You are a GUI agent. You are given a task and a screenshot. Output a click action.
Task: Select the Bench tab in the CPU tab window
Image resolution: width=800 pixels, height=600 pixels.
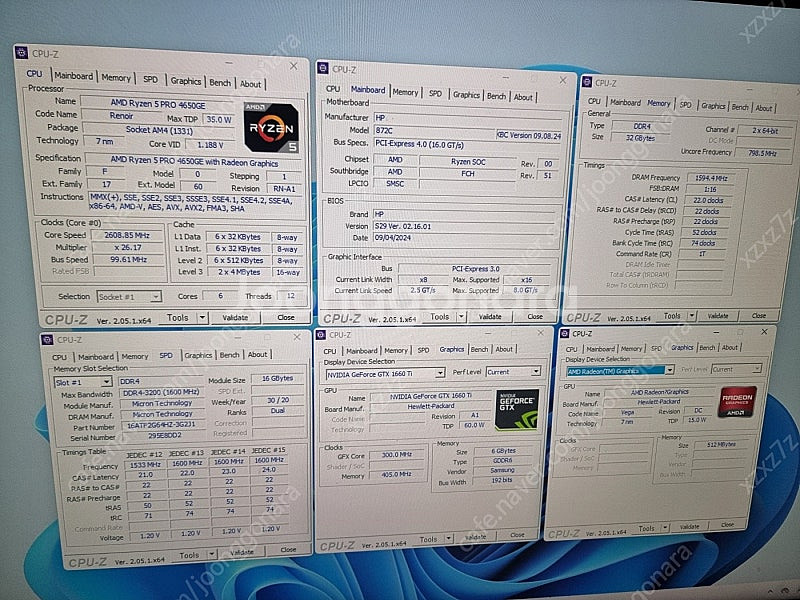click(220, 82)
